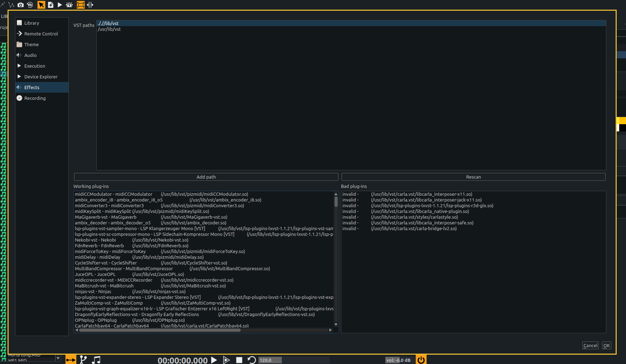Image resolution: width=626 pixels, height=364 pixels.
Task: Click Rescan to refresh plug-ins
Action: (473, 176)
